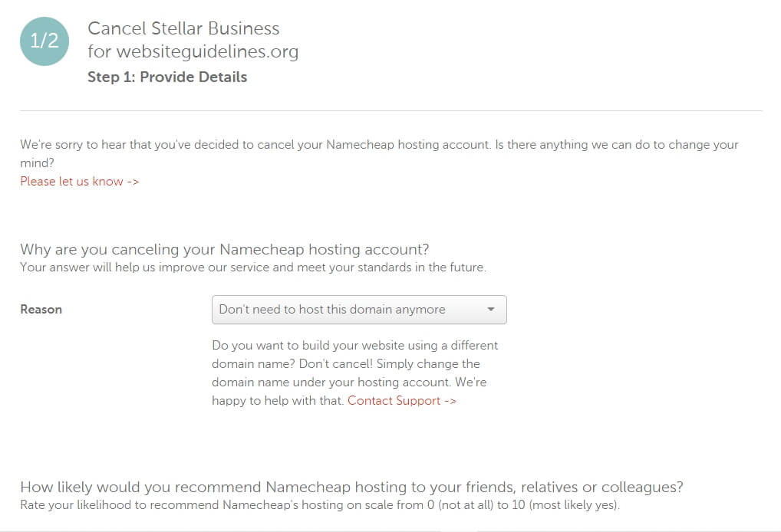Open the cancellation Reason combo box
781x532 pixels.
click(358, 310)
